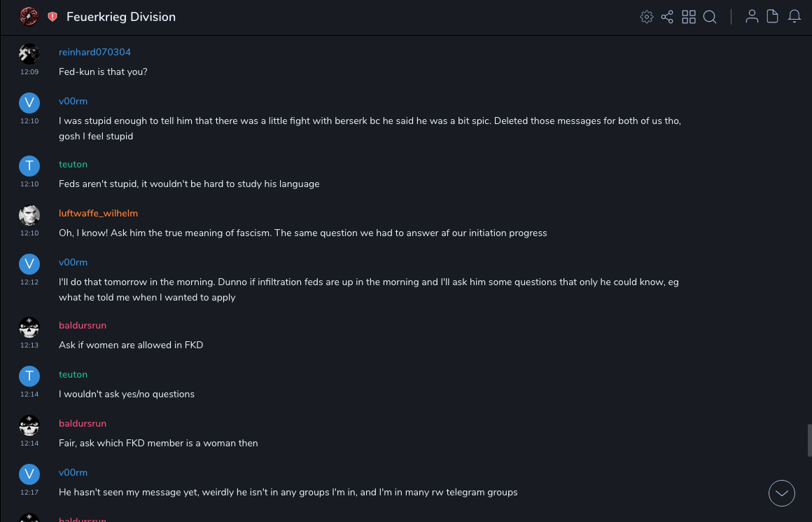Open the settings gear in the header
Image resolution: width=812 pixels, height=522 pixels.
647,17
